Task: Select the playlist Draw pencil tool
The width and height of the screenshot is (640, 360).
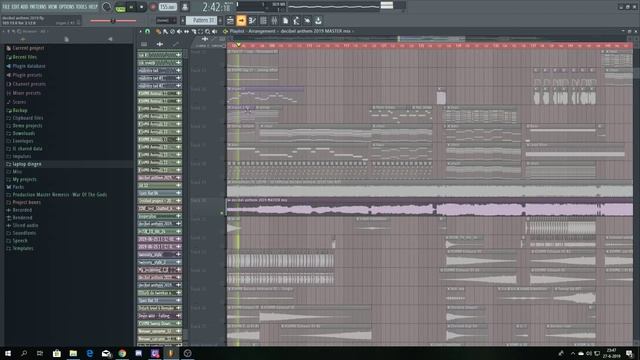Action: (158, 31)
